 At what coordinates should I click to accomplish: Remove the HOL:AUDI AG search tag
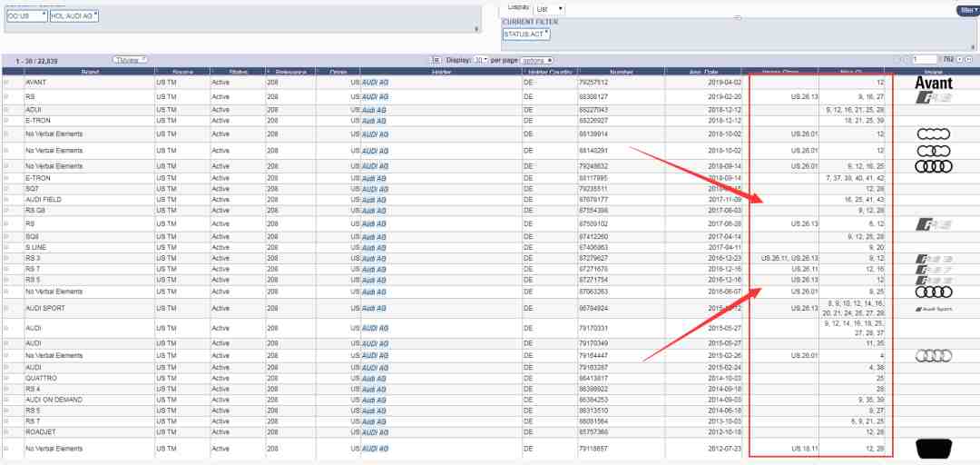click(x=95, y=13)
